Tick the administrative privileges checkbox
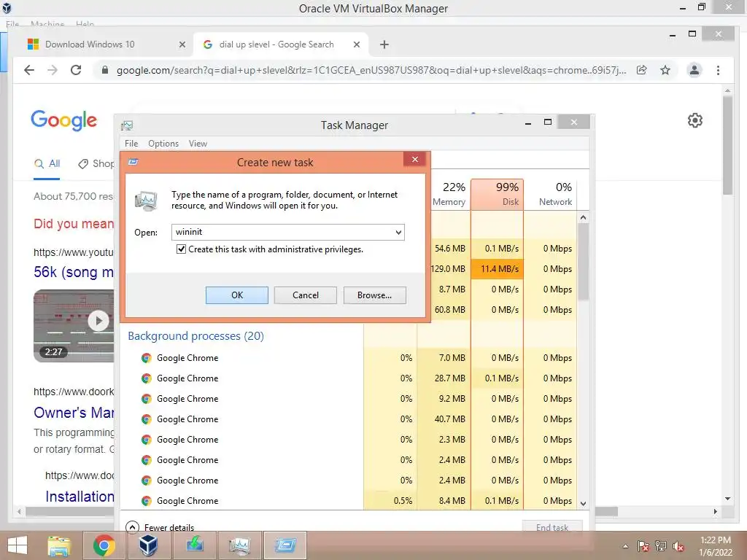Image resolution: width=747 pixels, height=560 pixels. click(181, 249)
